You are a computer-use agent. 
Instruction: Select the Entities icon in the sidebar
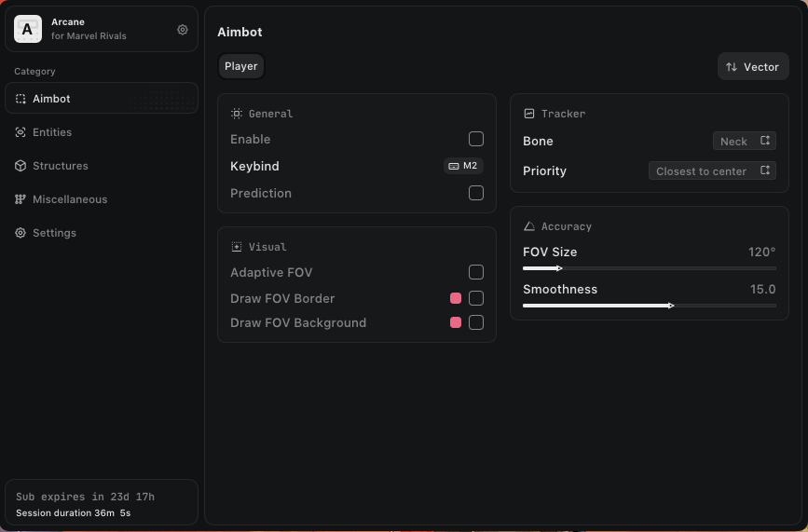(21, 132)
